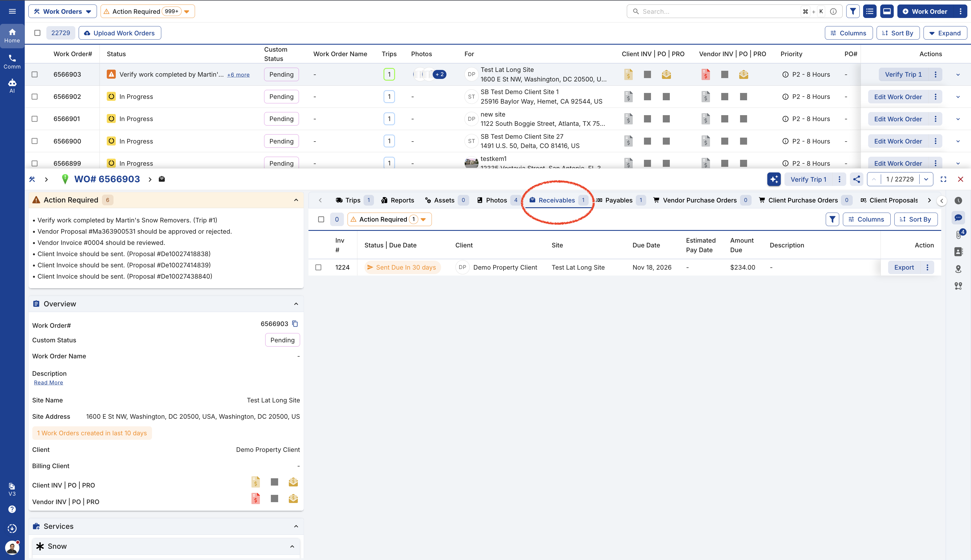Select checkbox for work order 6566903
The height and width of the screenshot is (560, 971).
tap(35, 74)
